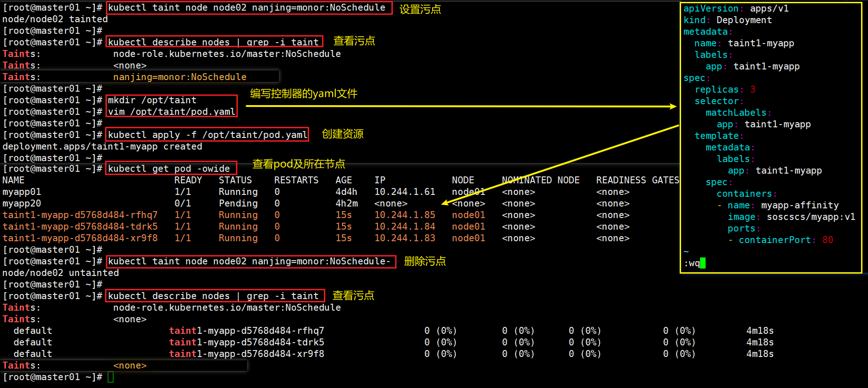868x388 pixels.
Task: Click the IP address '10.244.1.84'
Action: coord(405,226)
